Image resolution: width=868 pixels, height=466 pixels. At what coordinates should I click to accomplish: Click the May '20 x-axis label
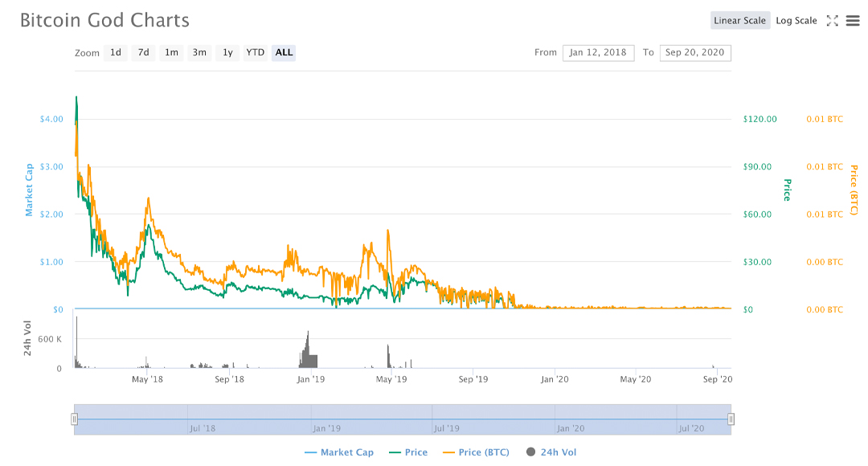coord(636,379)
